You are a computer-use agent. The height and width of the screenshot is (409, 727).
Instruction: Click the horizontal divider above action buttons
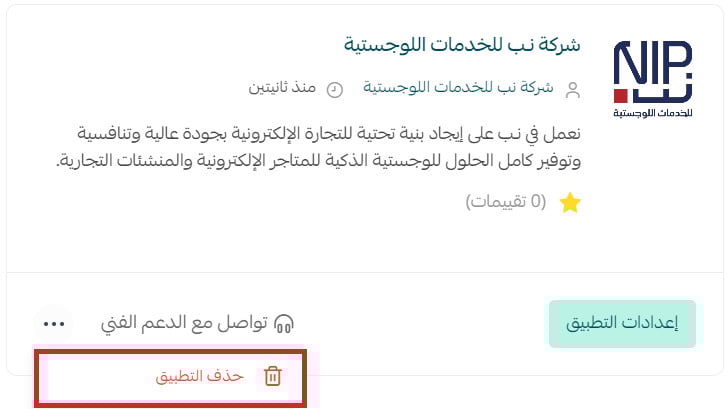click(365, 273)
